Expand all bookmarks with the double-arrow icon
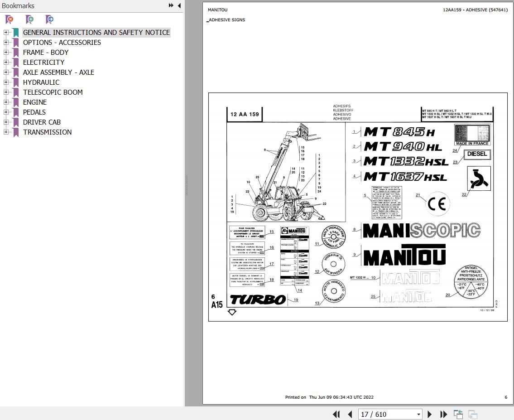This screenshot has width=514, height=420. (171, 5)
